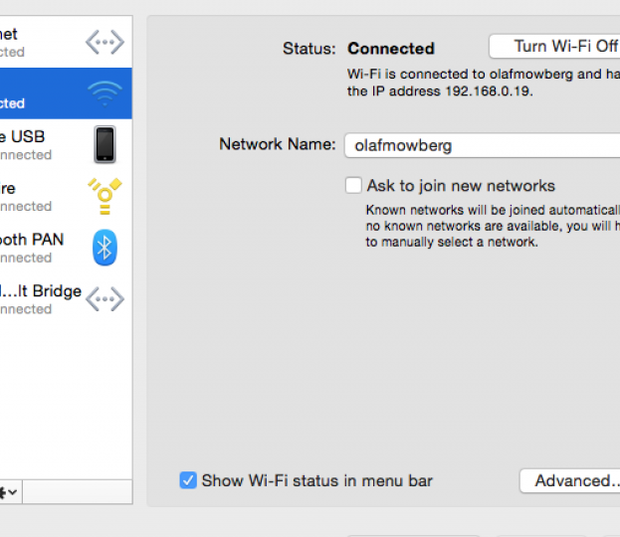
Task: Select the Thunderbolt Bridge arrows icon
Action: [x=105, y=299]
